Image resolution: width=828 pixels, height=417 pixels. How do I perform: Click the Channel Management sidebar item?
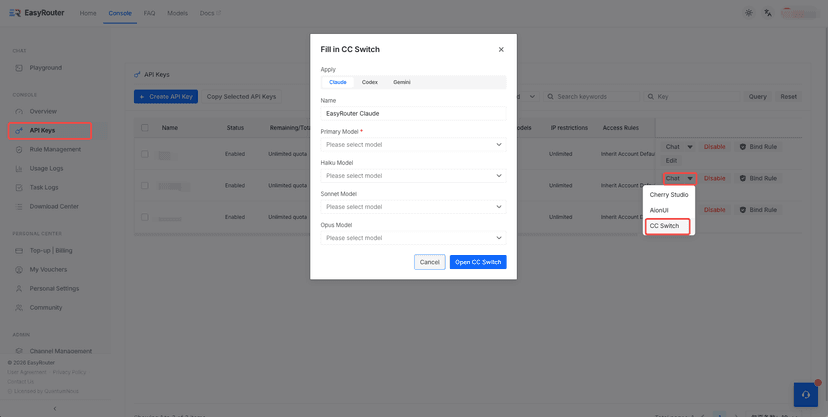click(x=55, y=350)
